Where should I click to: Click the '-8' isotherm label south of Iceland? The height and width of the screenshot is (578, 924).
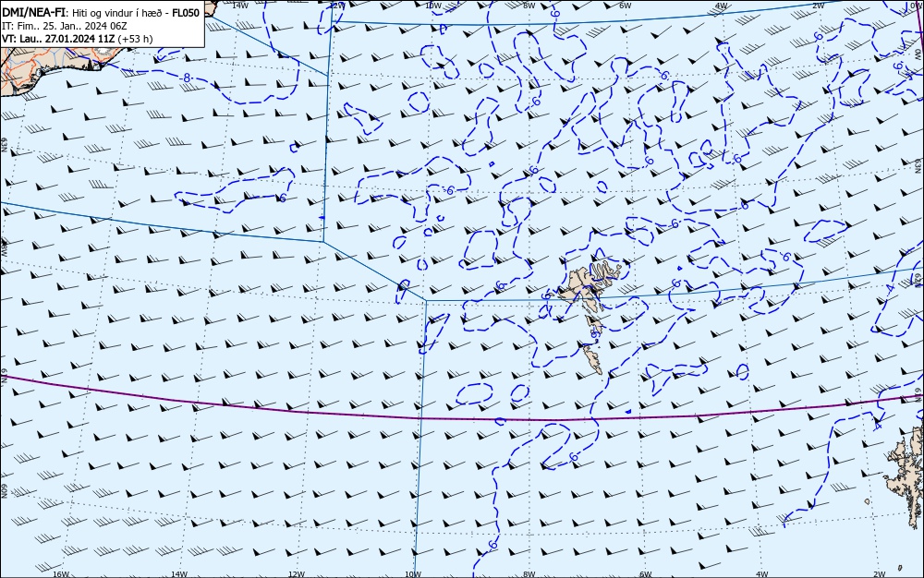coord(187,78)
